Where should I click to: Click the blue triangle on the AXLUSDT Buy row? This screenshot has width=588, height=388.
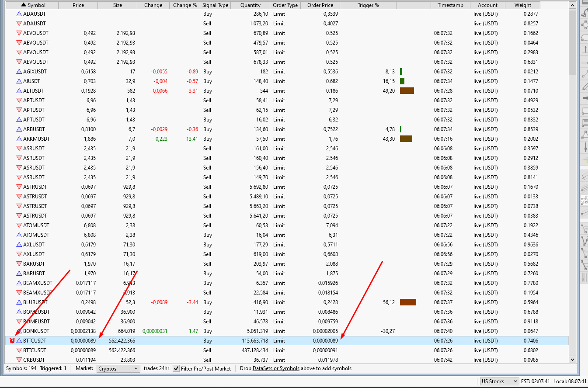coord(19,245)
